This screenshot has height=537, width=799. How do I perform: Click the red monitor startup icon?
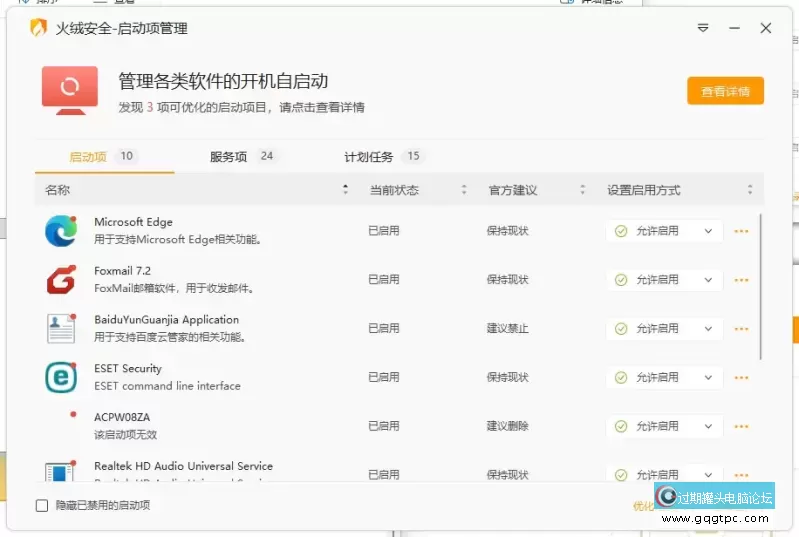click(x=70, y=90)
